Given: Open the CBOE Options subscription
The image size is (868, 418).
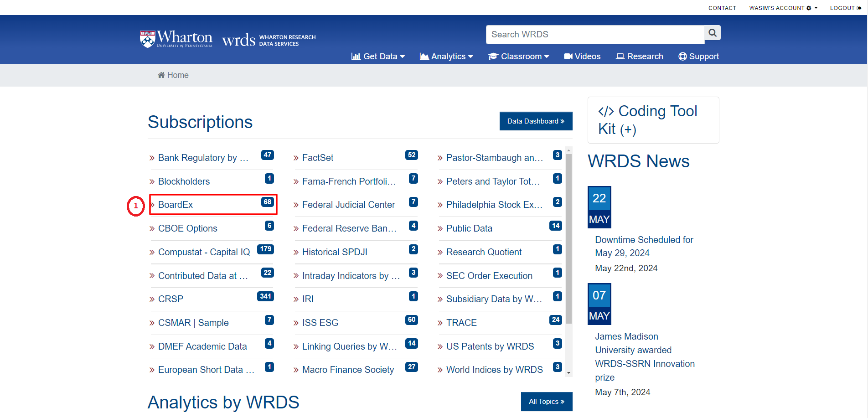Looking at the screenshot, I should (x=187, y=228).
